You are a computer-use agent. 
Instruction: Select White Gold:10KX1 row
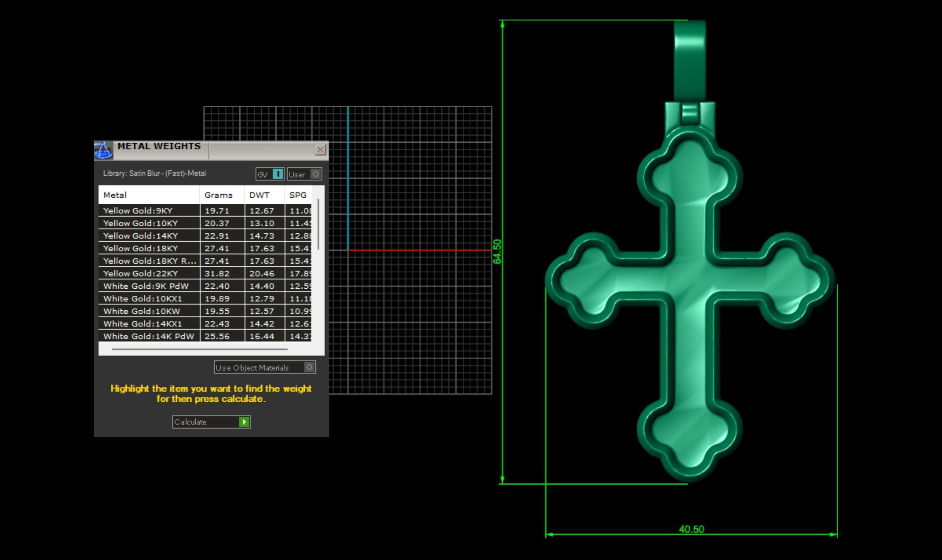pyautogui.click(x=205, y=298)
